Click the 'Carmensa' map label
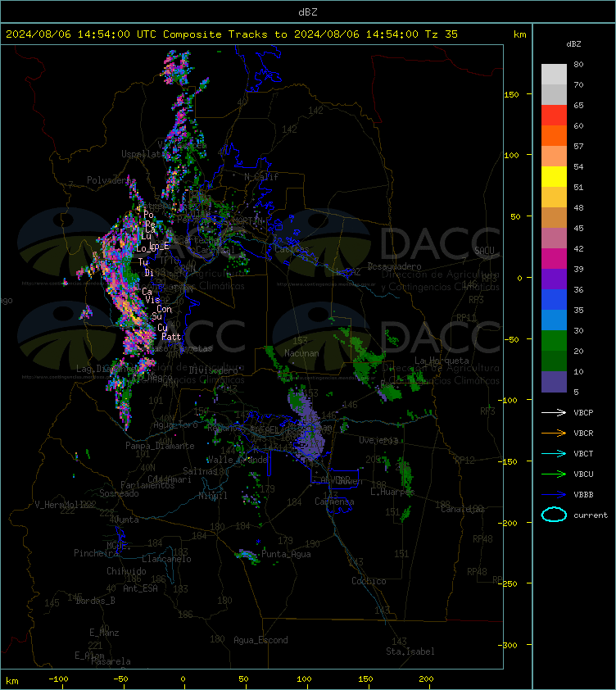This screenshot has height=690, width=616. point(334,502)
